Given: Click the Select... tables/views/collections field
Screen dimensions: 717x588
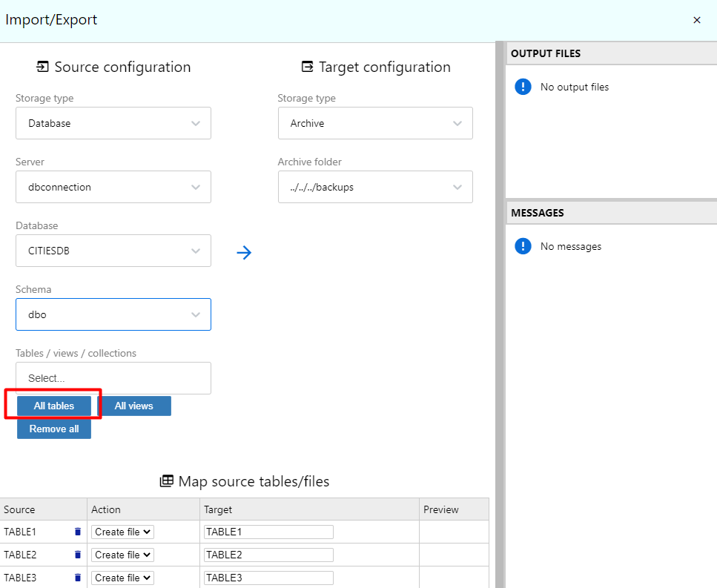Looking at the screenshot, I should [x=113, y=378].
